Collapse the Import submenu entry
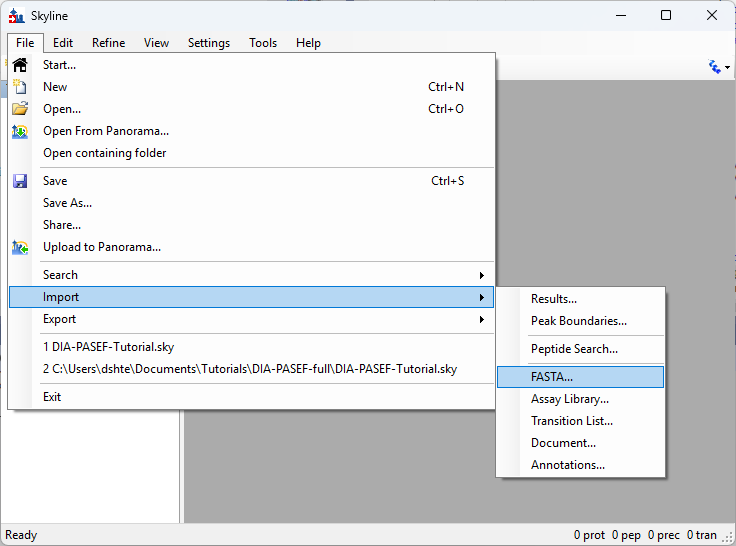 61,297
